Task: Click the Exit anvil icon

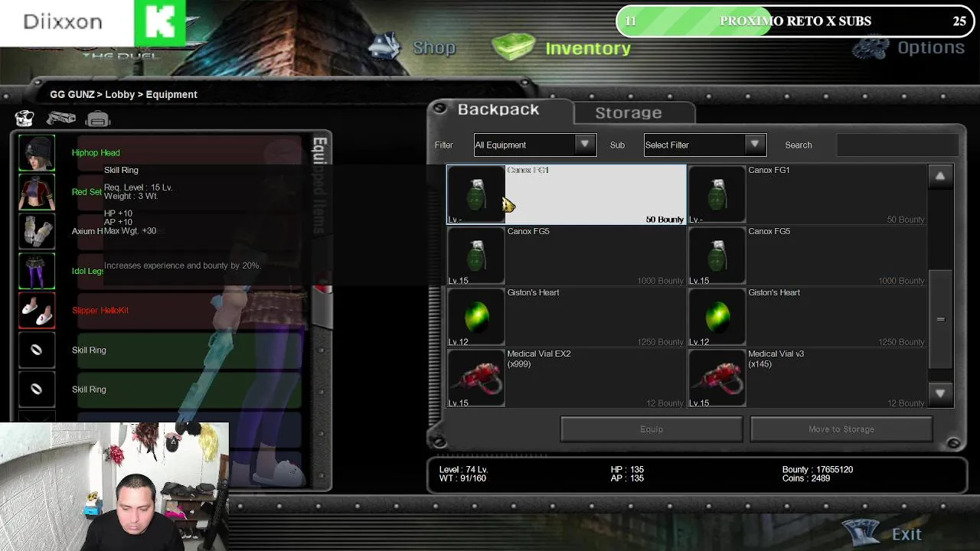Action: pyautogui.click(x=861, y=532)
